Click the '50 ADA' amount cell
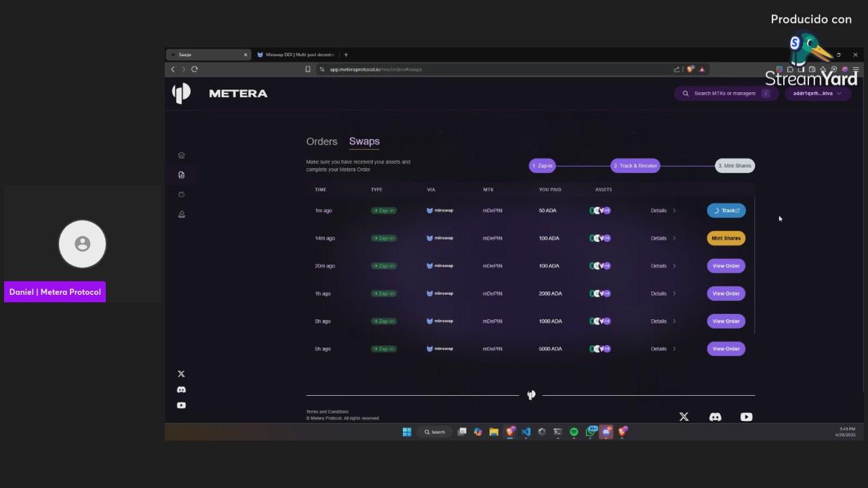The image size is (868, 488). tap(547, 211)
